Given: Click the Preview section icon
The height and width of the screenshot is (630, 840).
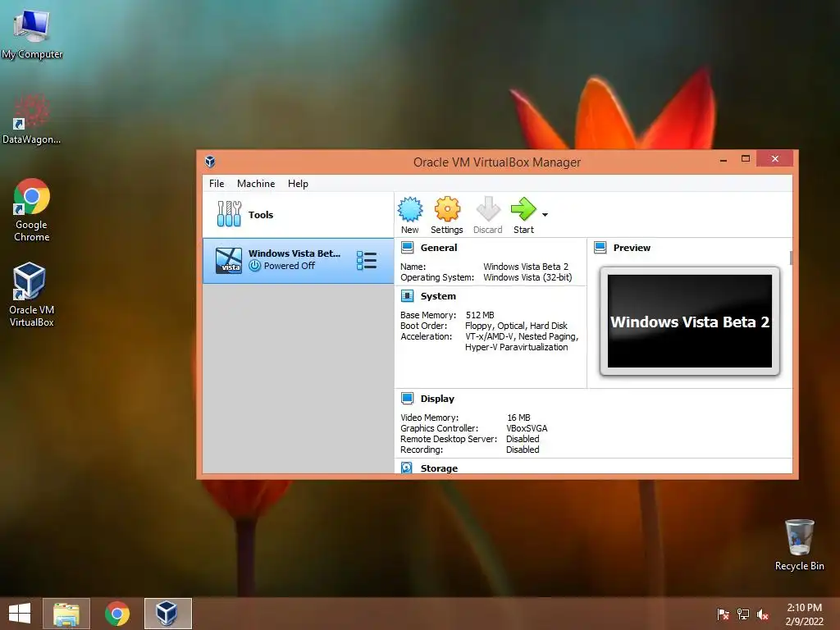Looking at the screenshot, I should pyautogui.click(x=600, y=248).
